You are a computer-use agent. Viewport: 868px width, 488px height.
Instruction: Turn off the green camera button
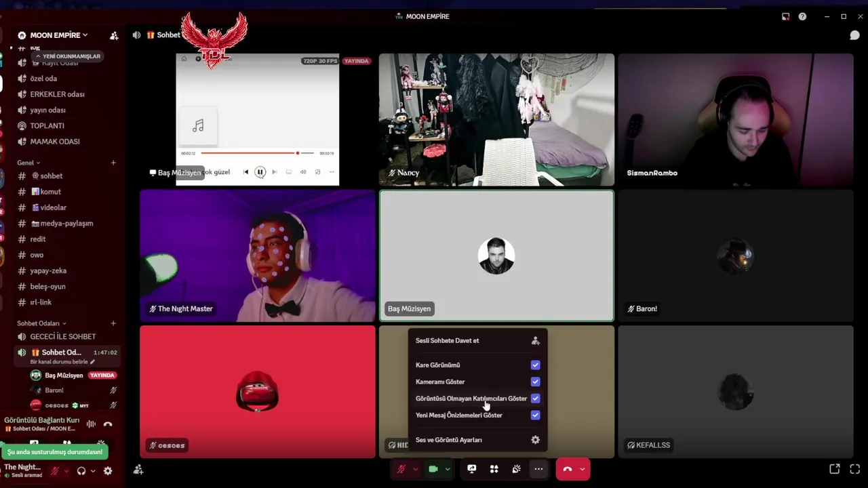[433, 469]
